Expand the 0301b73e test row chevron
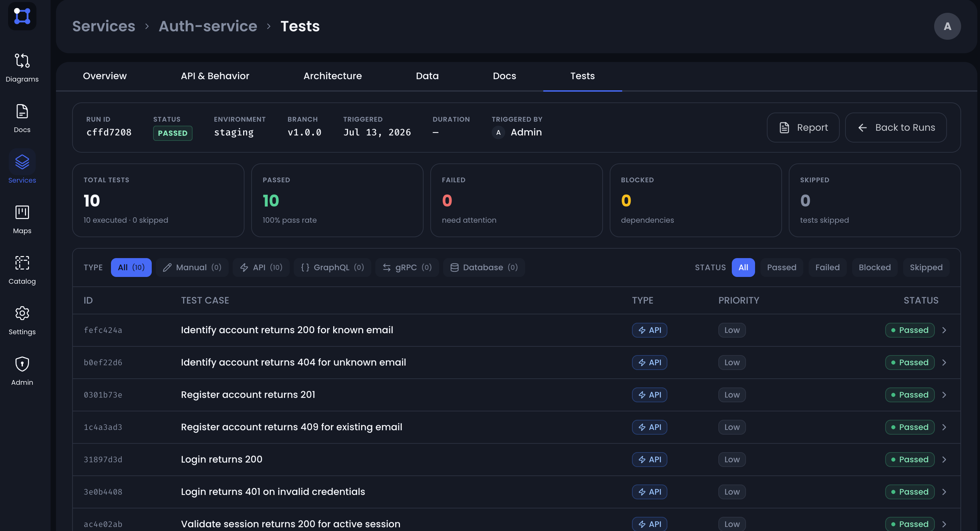The image size is (980, 531). (944, 395)
